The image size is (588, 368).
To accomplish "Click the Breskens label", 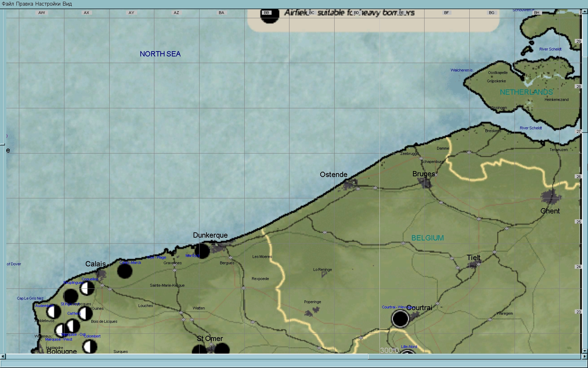I will tap(493, 131).
